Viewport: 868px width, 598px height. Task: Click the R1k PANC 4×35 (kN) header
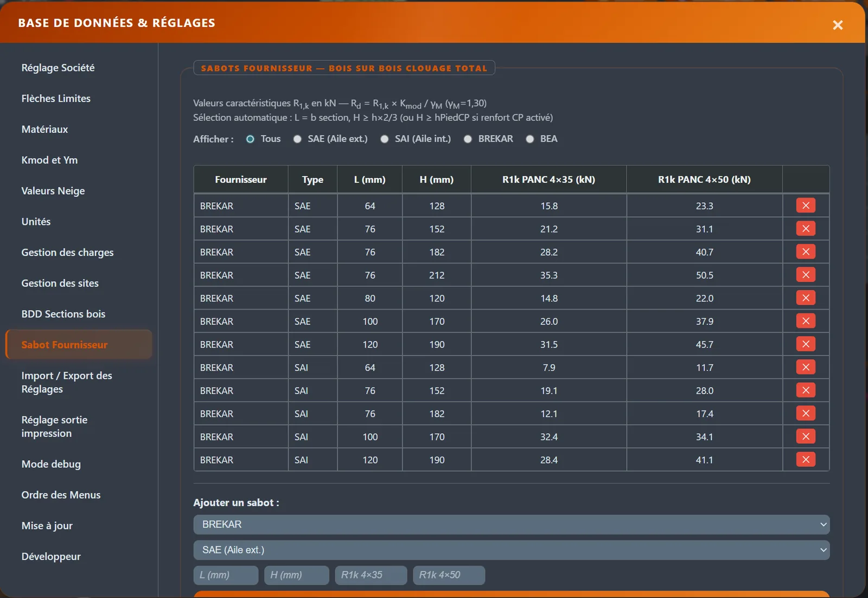[x=548, y=179]
